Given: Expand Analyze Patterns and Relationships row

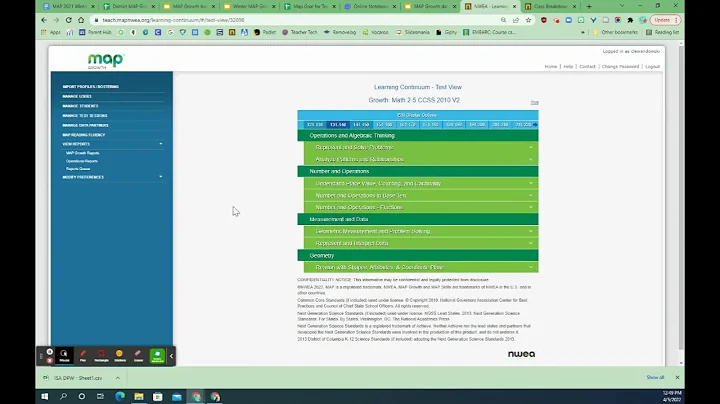Looking at the screenshot, I should (421, 159).
